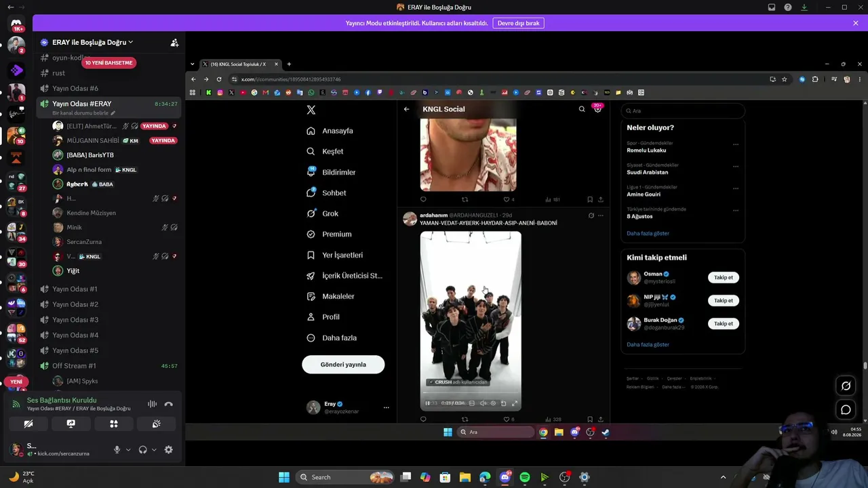The height and width of the screenshot is (488, 868).
Task: Share the ardahanım post
Action: pyautogui.click(x=601, y=420)
